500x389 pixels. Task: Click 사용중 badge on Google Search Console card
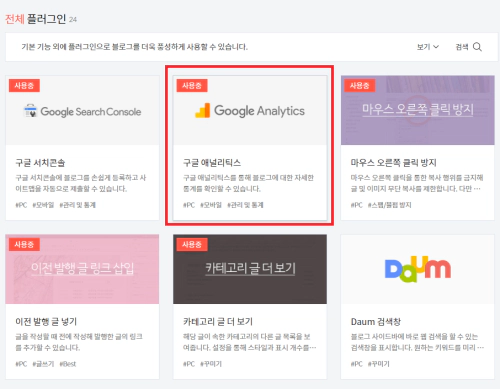24,86
